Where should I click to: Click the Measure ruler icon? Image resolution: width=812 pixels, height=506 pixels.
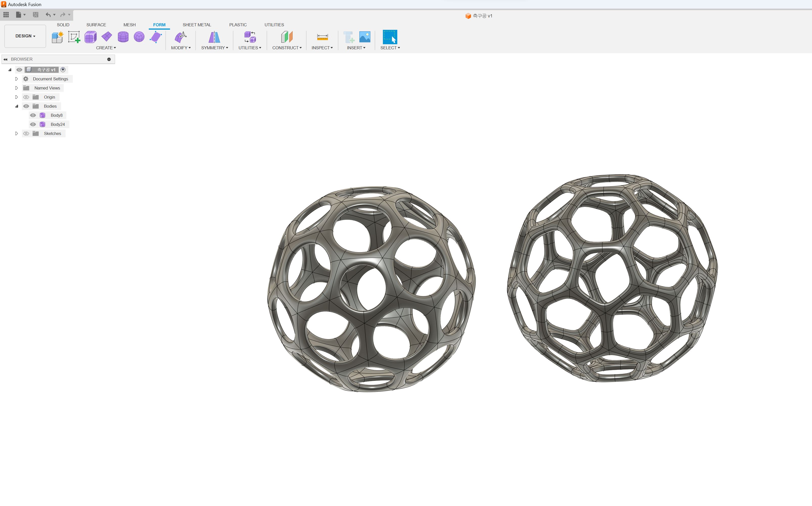[x=322, y=37]
